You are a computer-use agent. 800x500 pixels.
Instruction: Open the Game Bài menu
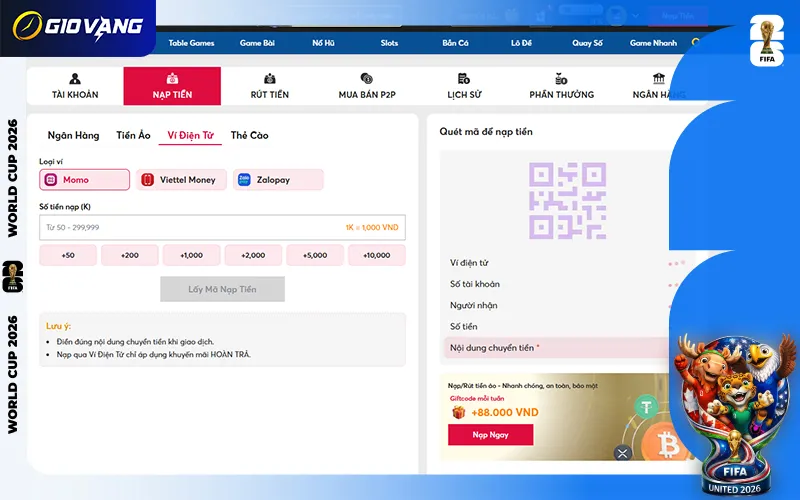click(257, 43)
